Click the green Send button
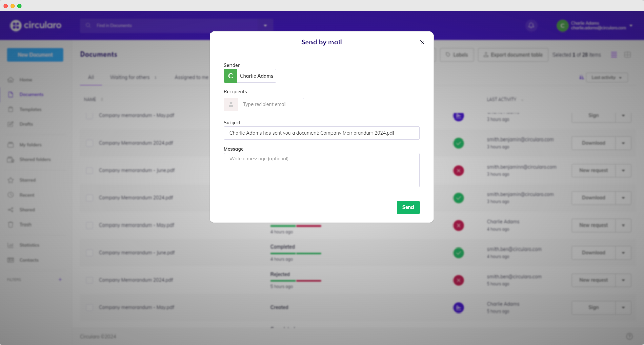Image resolution: width=644 pixels, height=345 pixels. [408, 207]
